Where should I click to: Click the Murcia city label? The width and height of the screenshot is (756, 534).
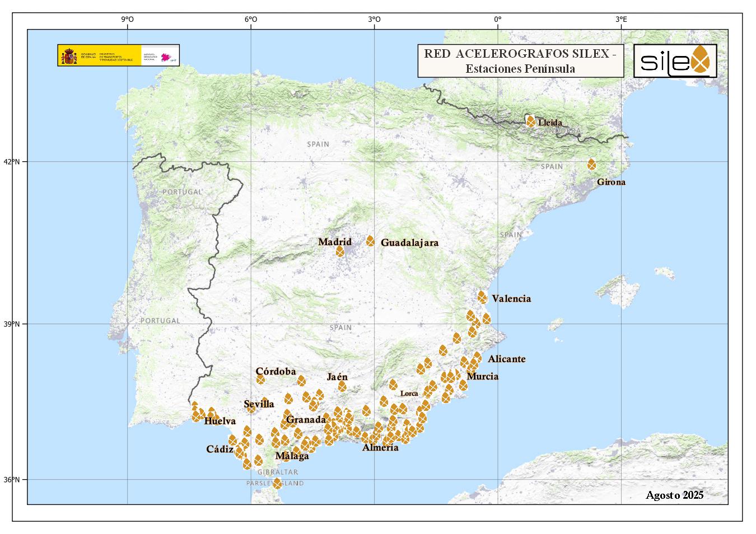click(482, 376)
